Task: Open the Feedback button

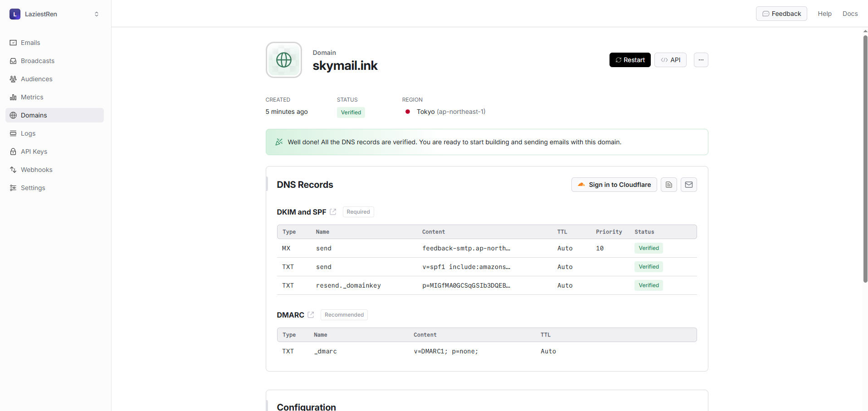Action: (x=781, y=14)
